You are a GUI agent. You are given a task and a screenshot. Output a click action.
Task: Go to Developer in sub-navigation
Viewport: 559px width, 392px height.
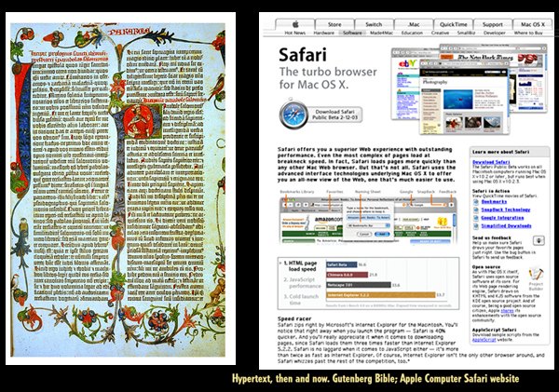(x=494, y=33)
